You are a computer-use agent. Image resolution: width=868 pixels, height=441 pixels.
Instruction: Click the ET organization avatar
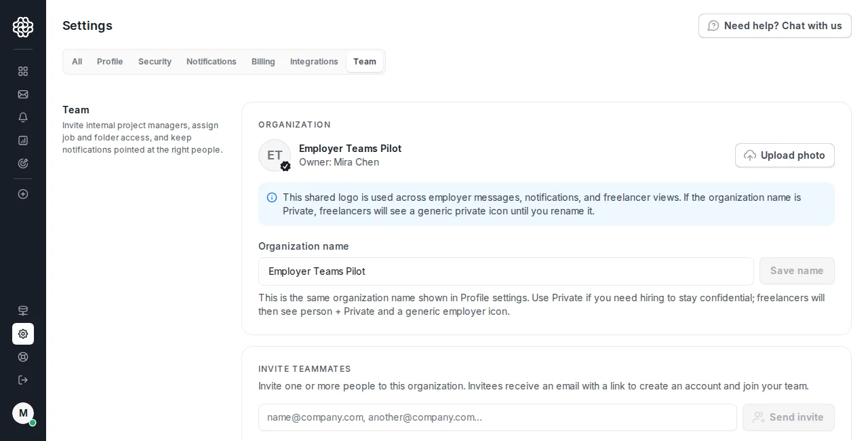tap(275, 155)
